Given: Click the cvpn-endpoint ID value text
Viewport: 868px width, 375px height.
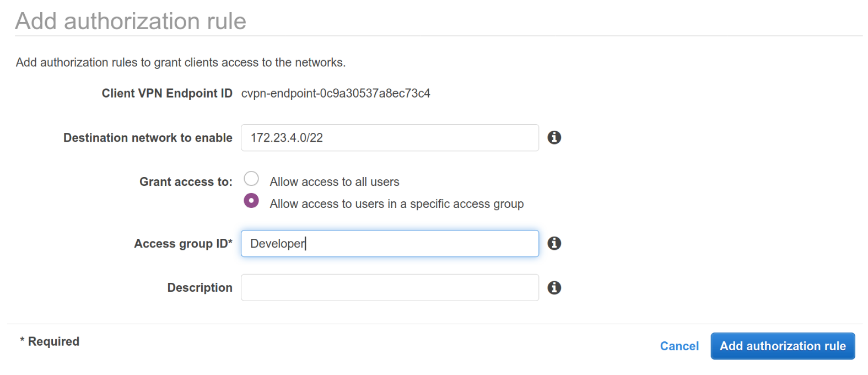Looking at the screenshot, I should pyautogui.click(x=335, y=93).
